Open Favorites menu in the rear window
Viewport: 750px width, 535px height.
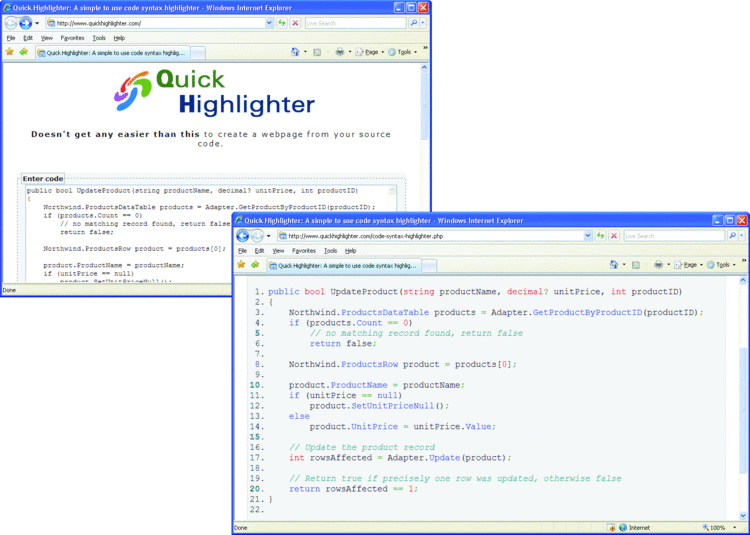tap(72, 38)
